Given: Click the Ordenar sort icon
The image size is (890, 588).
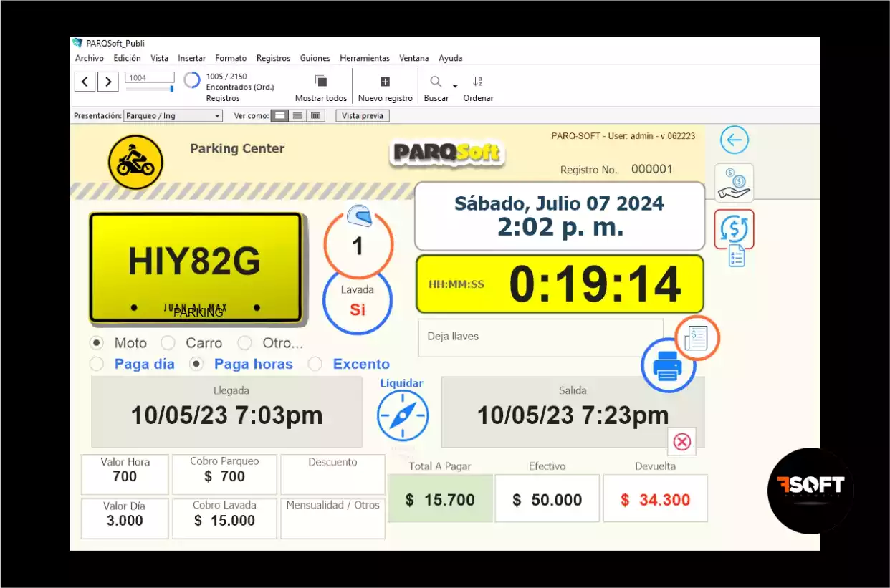Looking at the screenshot, I should 478,82.
